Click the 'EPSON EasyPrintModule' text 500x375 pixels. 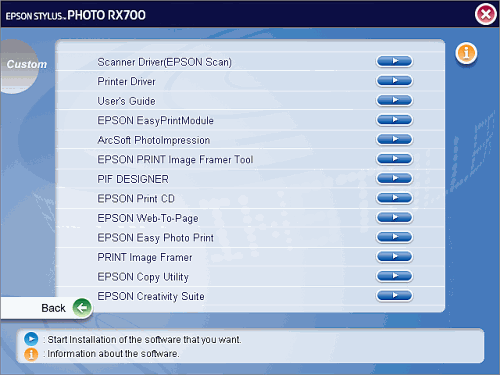pos(155,121)
